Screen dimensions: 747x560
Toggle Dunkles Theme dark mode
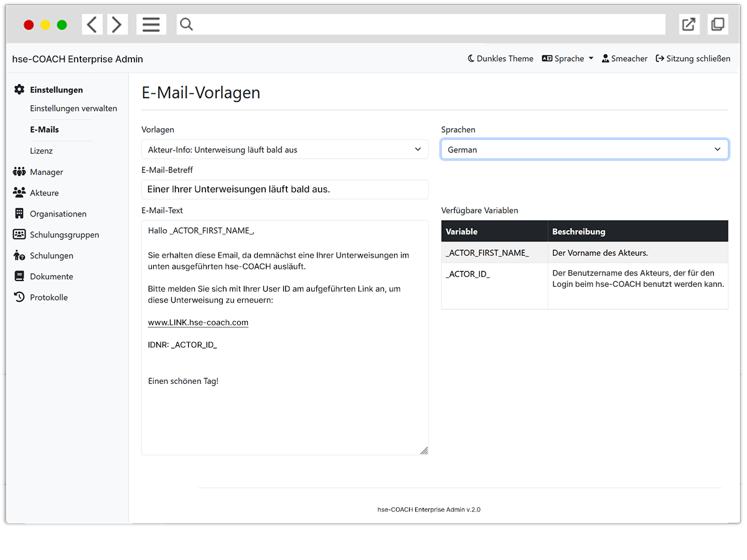click(500, 58)
